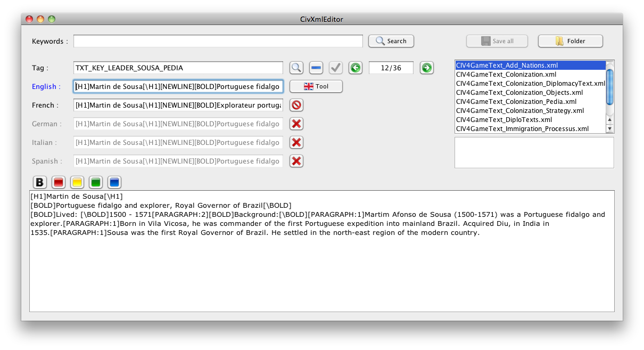Go to previous entry with green left arrow
Screen dimensions: 644x350
tap(356, 68)
